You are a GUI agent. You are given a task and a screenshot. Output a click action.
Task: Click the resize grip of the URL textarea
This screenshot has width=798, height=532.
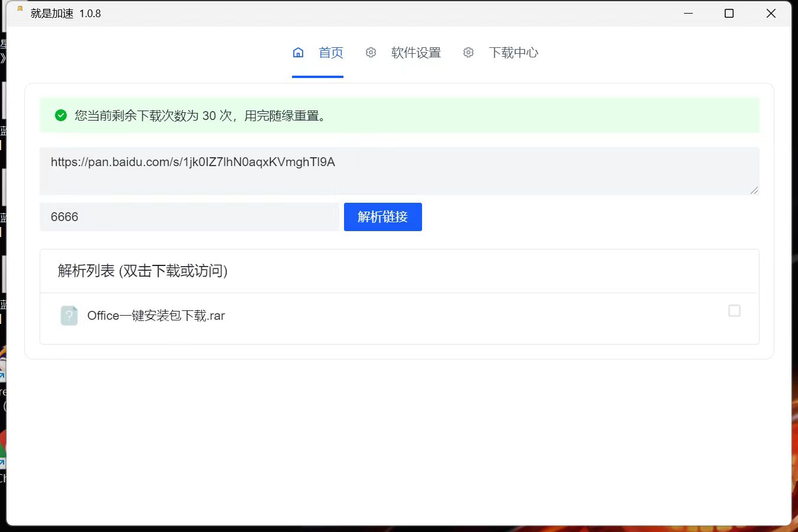754,190
